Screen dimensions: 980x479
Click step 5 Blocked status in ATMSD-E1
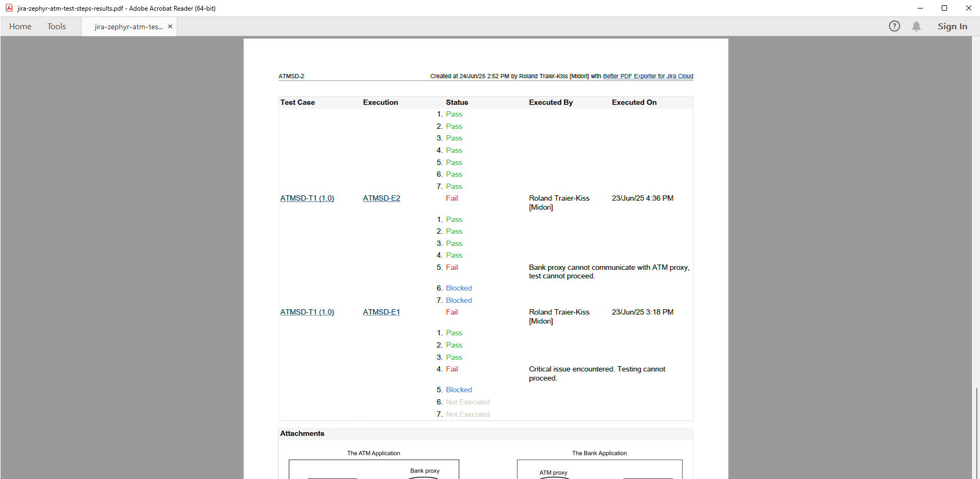click(459, 390)
